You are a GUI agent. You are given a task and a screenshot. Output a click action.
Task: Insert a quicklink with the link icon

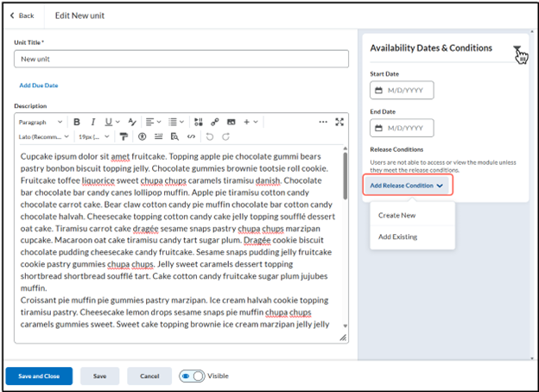tap(215, 122)
